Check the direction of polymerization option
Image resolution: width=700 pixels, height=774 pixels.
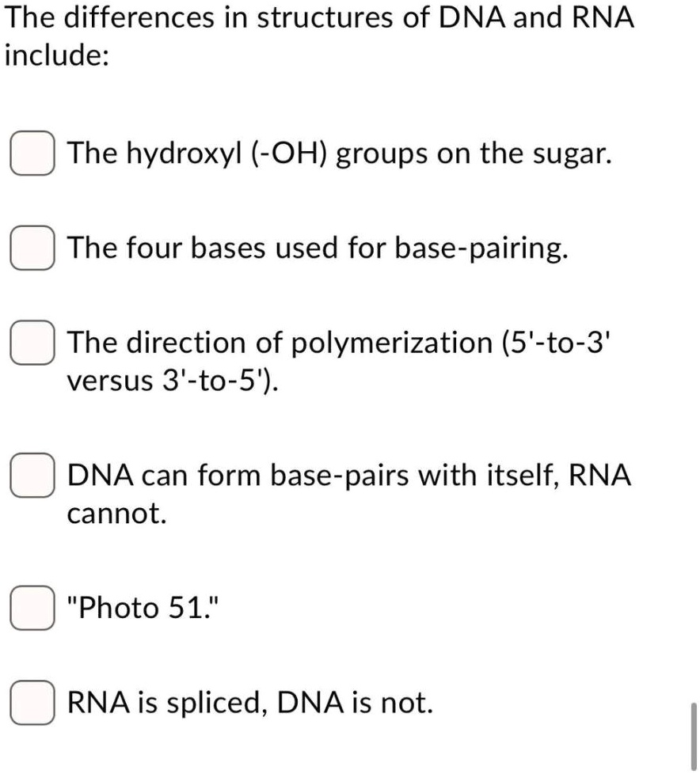[32, 343]
